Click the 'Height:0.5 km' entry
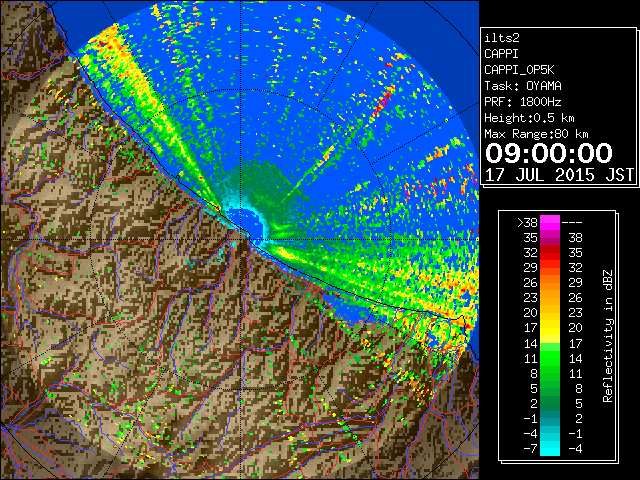Viewport: 640px width, 480px height. [529, 118]
